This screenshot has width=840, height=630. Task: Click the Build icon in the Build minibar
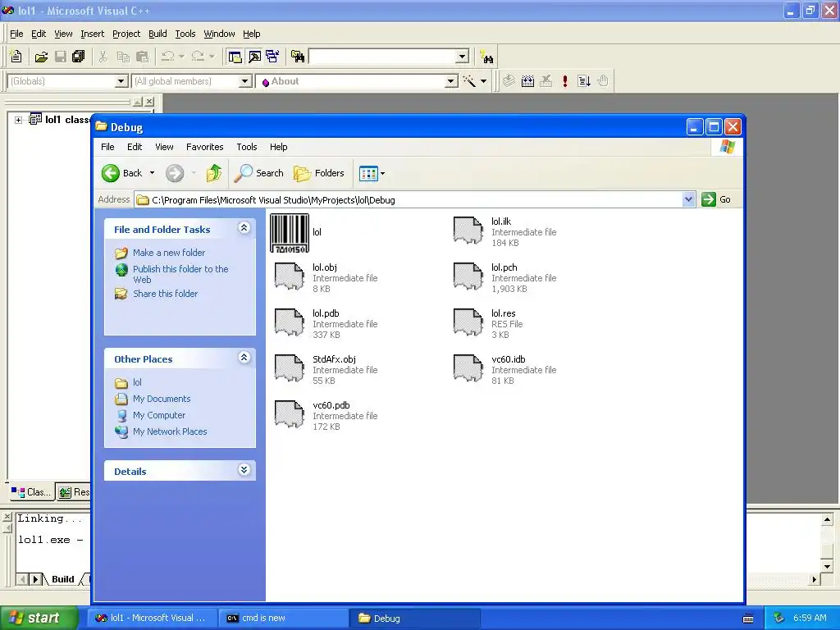[x=527, y=81]
